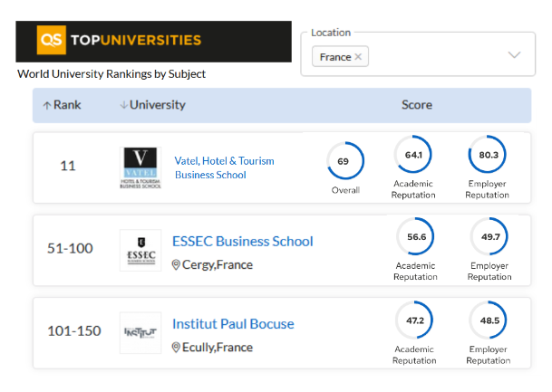Select ESSEC's 56.6 Academic Reputation gauge
The width and height of the screenshot is (552, 392).
tap(415, 236)
